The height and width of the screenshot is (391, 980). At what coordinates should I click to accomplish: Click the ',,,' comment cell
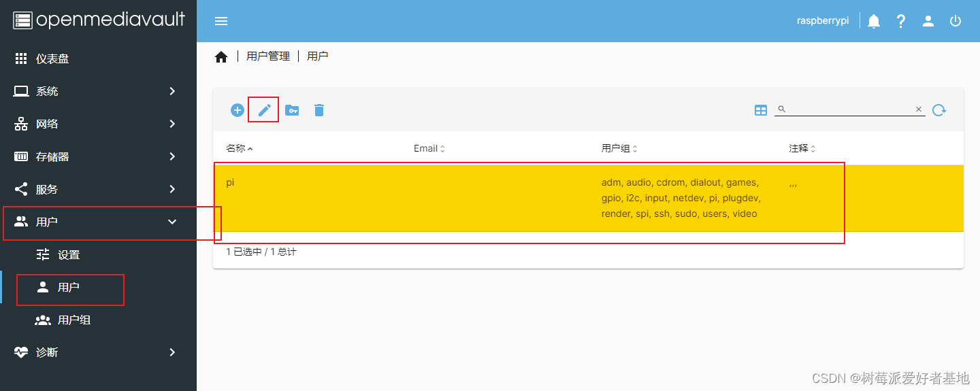click(793, 184)
